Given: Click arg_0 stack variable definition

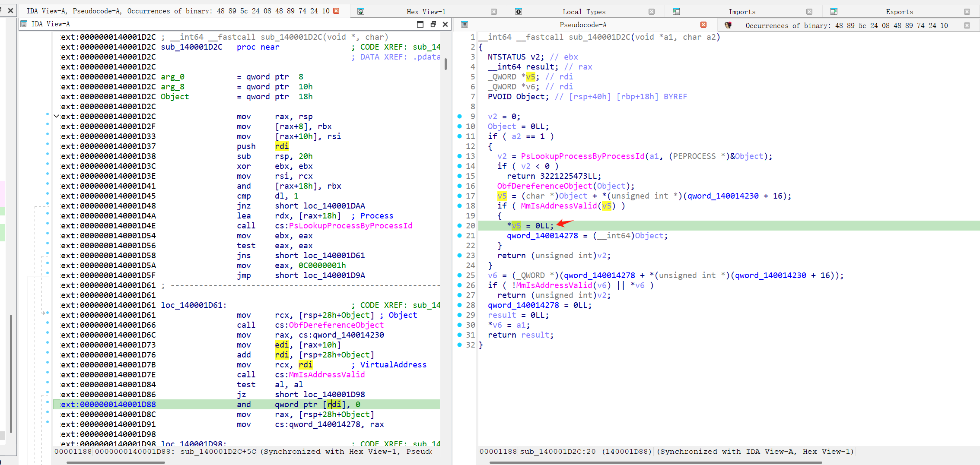Looking at the screenshot, I should 172,76.
